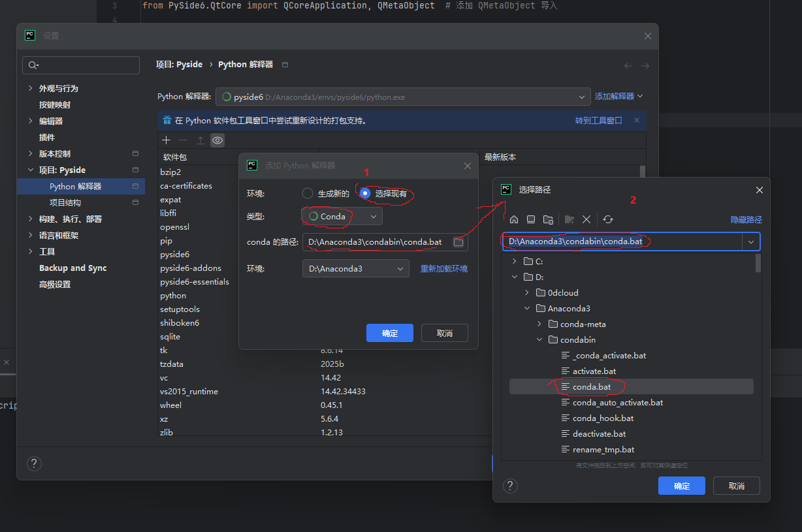The height and width of the screenshot is (532, 802).
Task: Jump to desktop directory in path chooser
Action: (531, 219)
